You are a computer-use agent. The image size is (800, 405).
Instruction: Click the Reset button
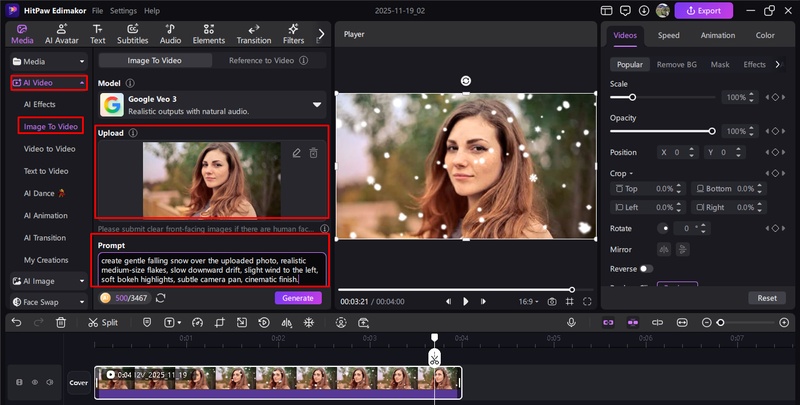point(767,298)
